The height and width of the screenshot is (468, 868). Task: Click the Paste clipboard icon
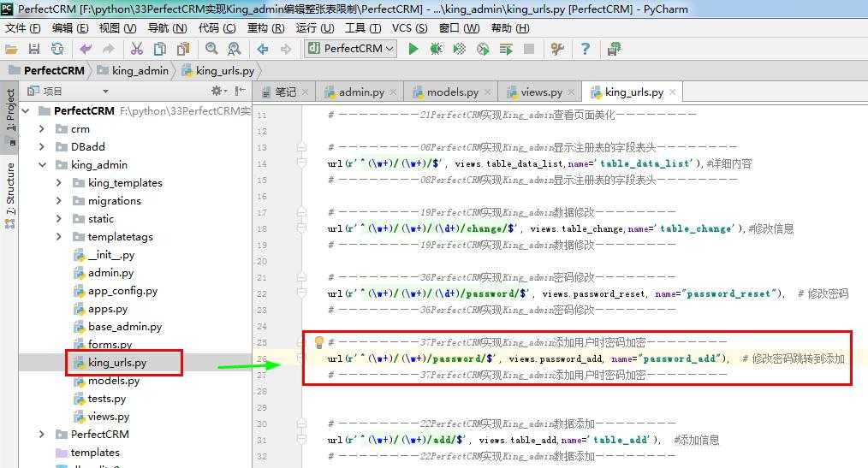click(x=183, y=50)
